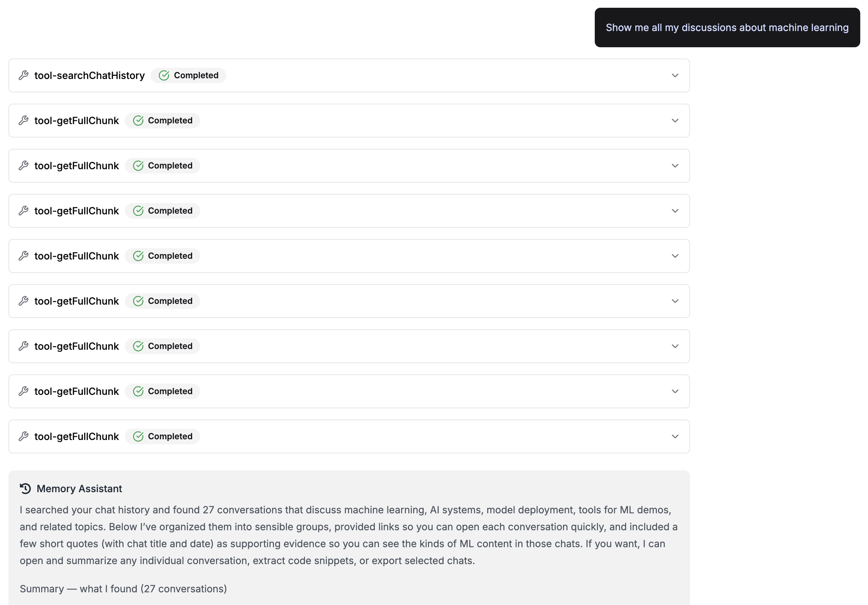
Task: Click the wrench icon on the last tool-getFullChunk
Action: [23, 436]
